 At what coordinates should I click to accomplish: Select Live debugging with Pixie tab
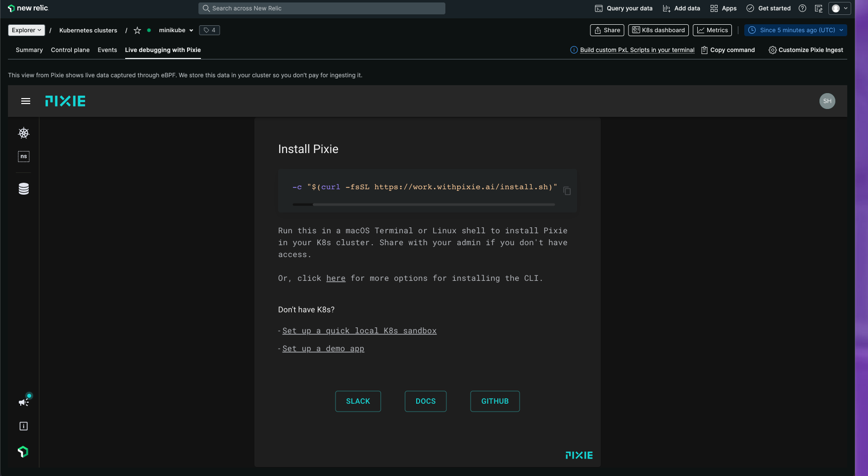coord(163,50)
